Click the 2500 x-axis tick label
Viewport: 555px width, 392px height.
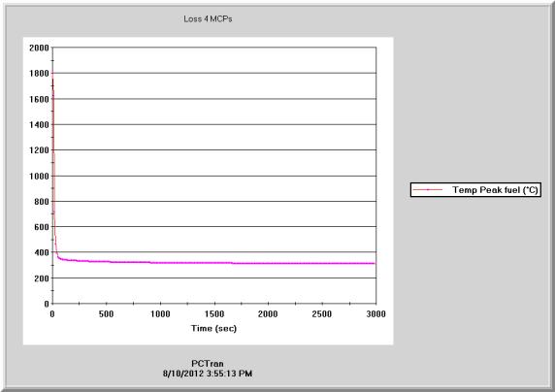(322, 314)
